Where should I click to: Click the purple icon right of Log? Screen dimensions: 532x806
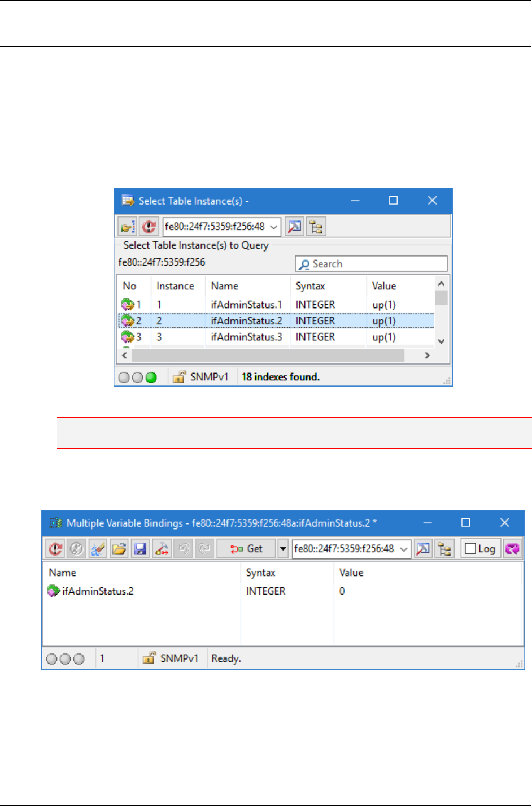(512, 549)
